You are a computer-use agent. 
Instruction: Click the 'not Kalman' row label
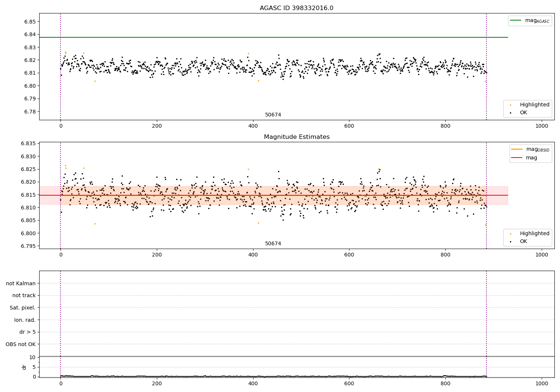click(21, 283)
